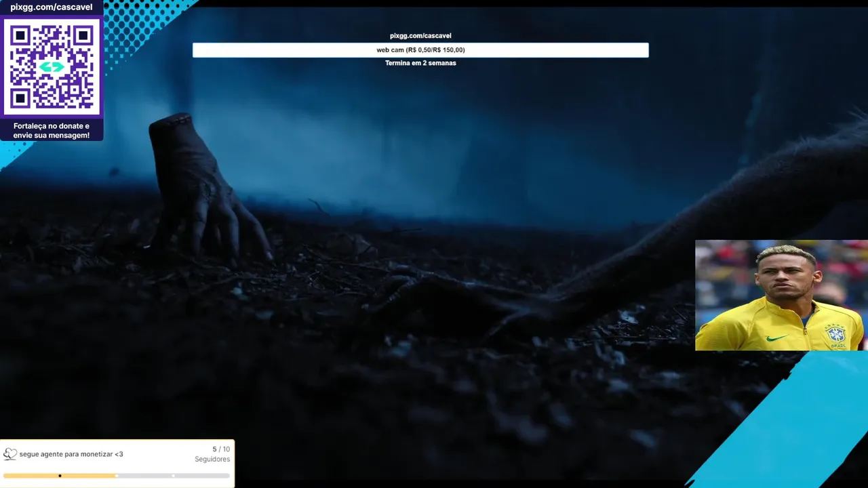Screen dimensions: 868x488
Task: Click the football player webcam image
Action: point(781,295)
